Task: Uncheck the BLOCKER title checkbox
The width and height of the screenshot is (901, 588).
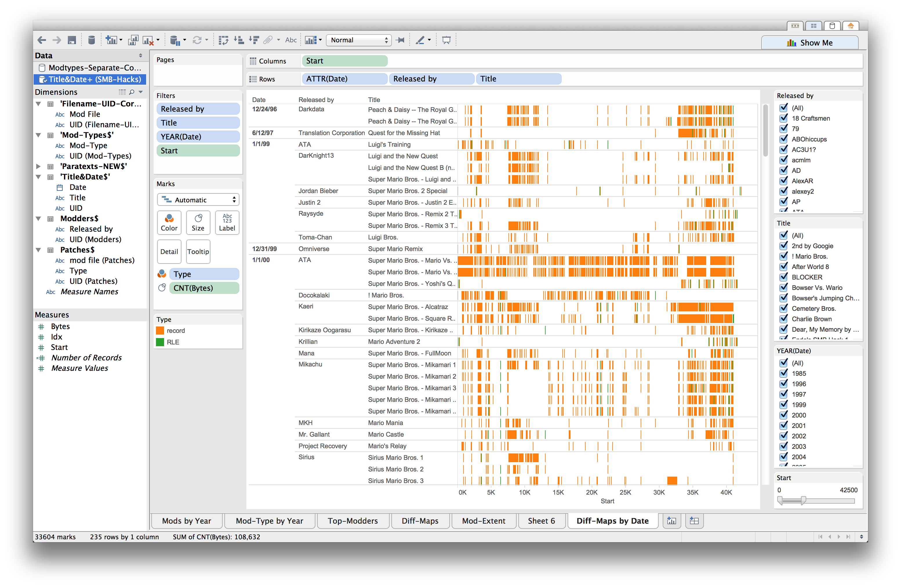Action: pyautogui.click(x=783, y=277)
